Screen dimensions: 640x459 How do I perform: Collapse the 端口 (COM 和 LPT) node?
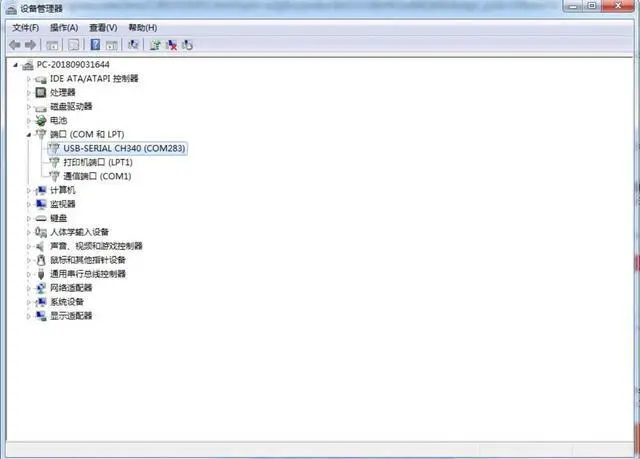tap(29, 134)
